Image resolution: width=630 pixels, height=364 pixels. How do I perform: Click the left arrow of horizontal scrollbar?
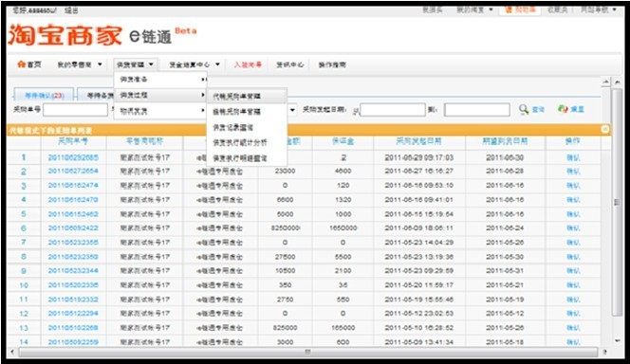(12, 352)
